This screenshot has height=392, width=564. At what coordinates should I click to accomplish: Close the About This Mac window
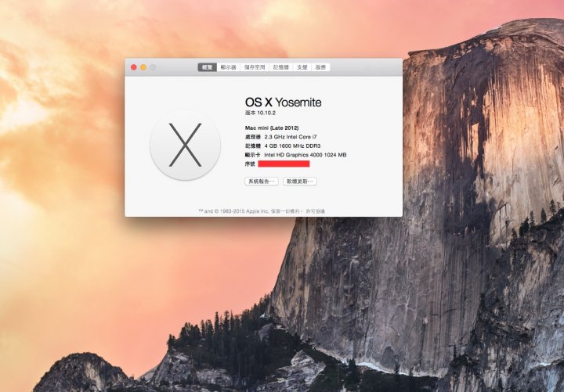point(133,67)
